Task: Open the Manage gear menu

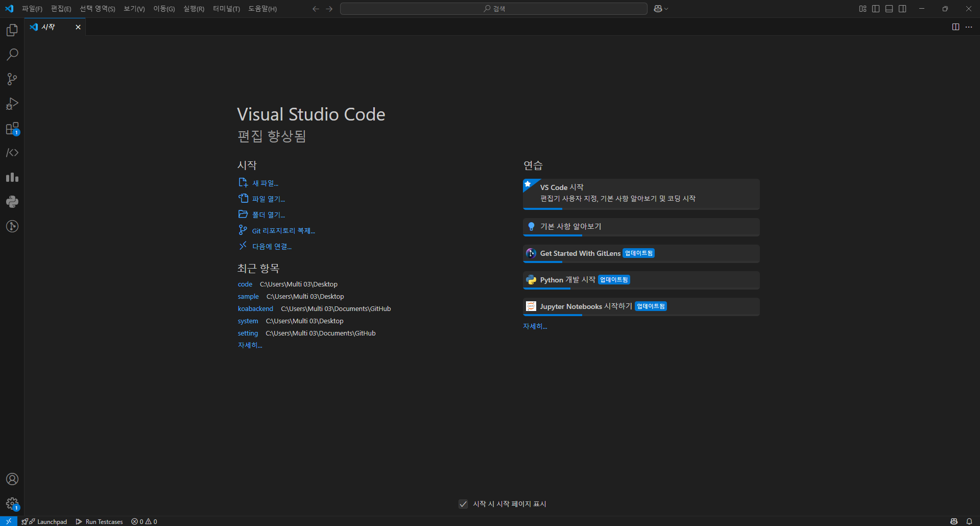Action: pos(12,504)
